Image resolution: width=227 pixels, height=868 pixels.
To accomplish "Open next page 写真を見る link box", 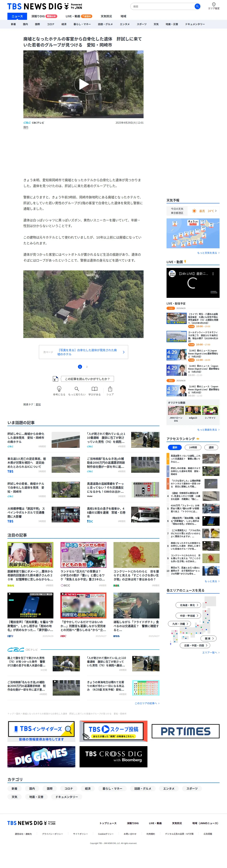I will click(83, 352).
